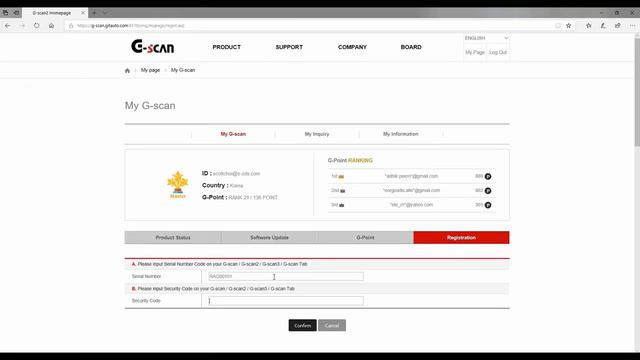
Task: Click the My page breadcrumb
Action: tap(150, 70)
